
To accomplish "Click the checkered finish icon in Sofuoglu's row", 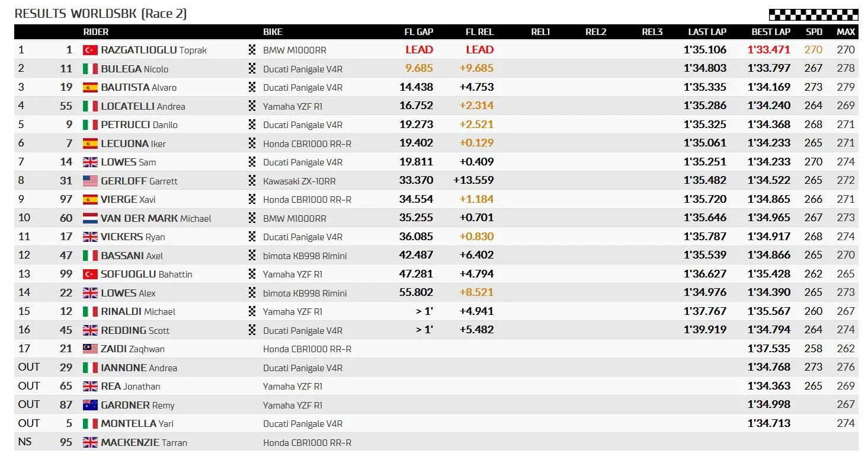I will (x=252, y=275).
